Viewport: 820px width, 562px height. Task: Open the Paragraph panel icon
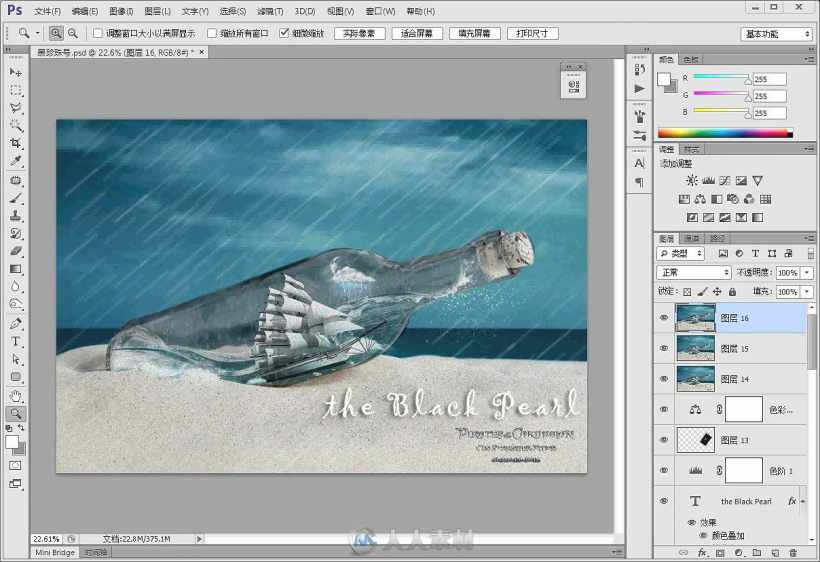tap(639, 182)
